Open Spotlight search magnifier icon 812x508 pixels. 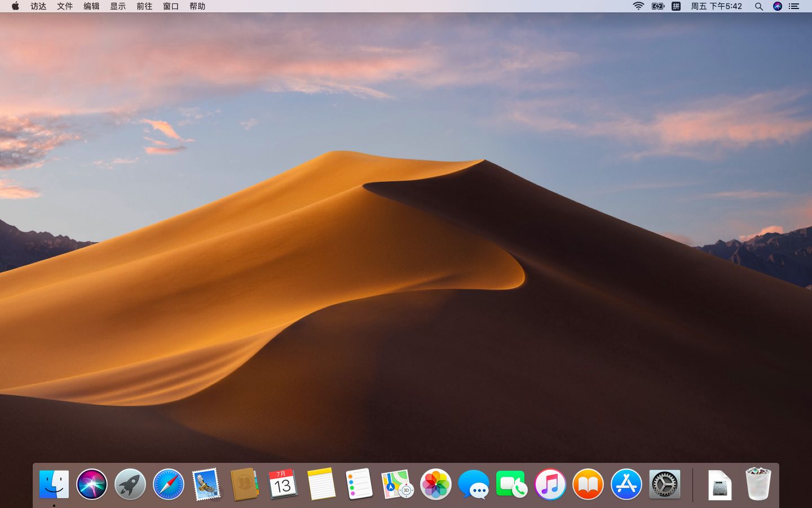[x=759, y=6]
